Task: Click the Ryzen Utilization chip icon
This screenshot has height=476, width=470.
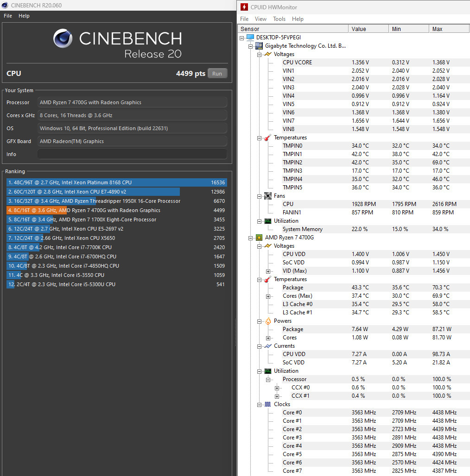Action: click(267, 371)
